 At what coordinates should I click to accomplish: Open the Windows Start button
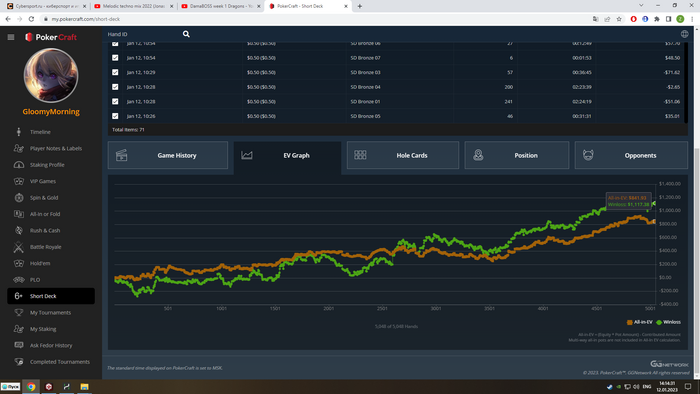pos(10,386)
